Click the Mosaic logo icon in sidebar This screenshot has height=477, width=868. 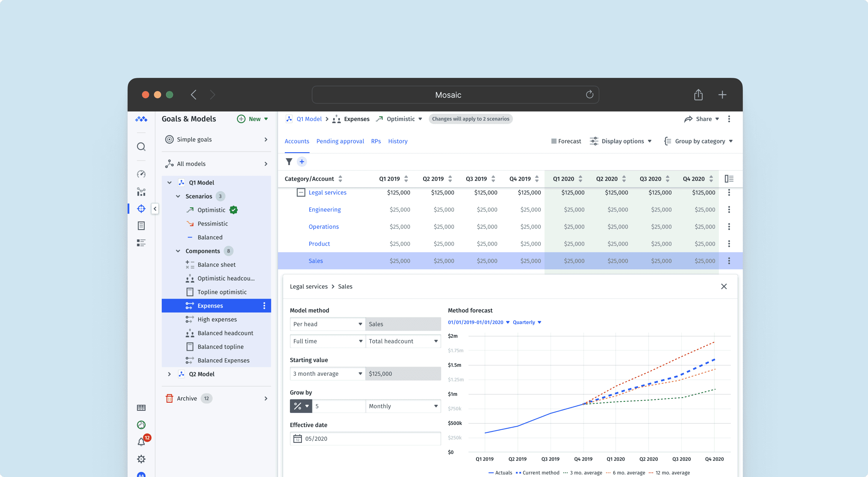pyautogui.click(x=141, y=119)
